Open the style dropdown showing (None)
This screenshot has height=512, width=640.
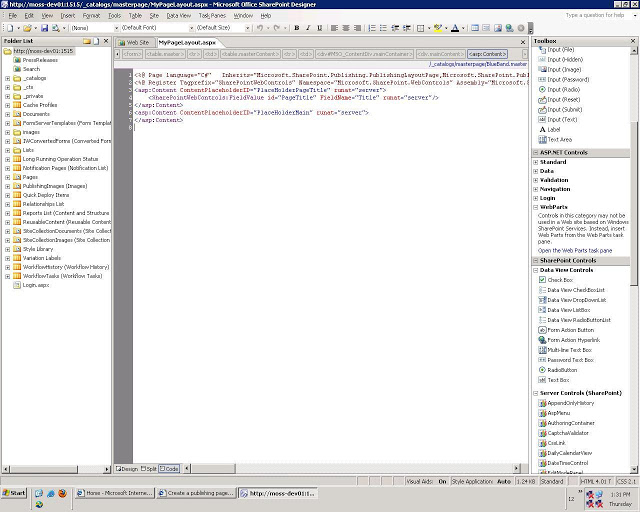(x=116, y=28)
